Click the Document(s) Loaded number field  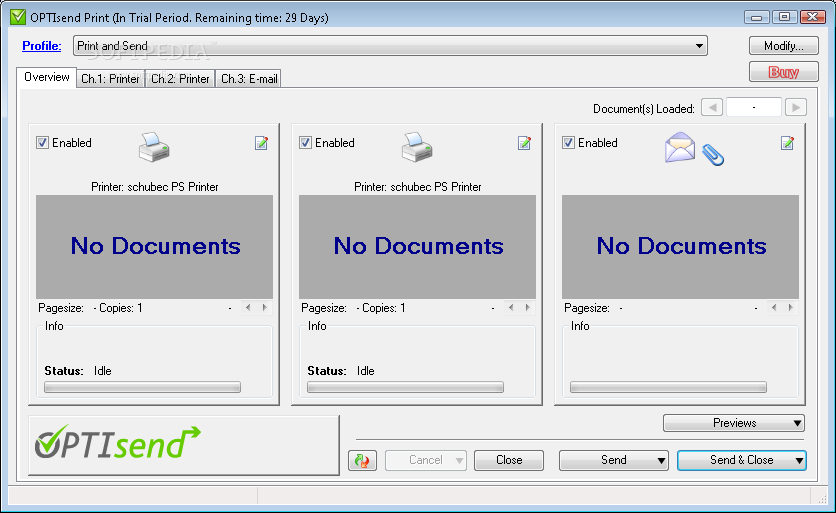pos(754,107)
